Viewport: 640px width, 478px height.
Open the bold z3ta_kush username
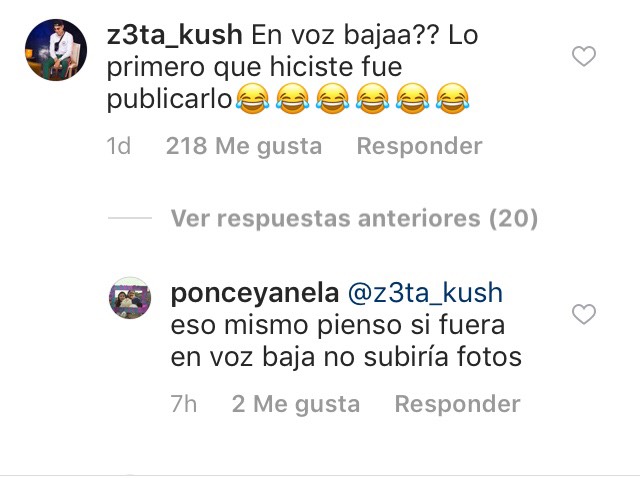(175, 35)
